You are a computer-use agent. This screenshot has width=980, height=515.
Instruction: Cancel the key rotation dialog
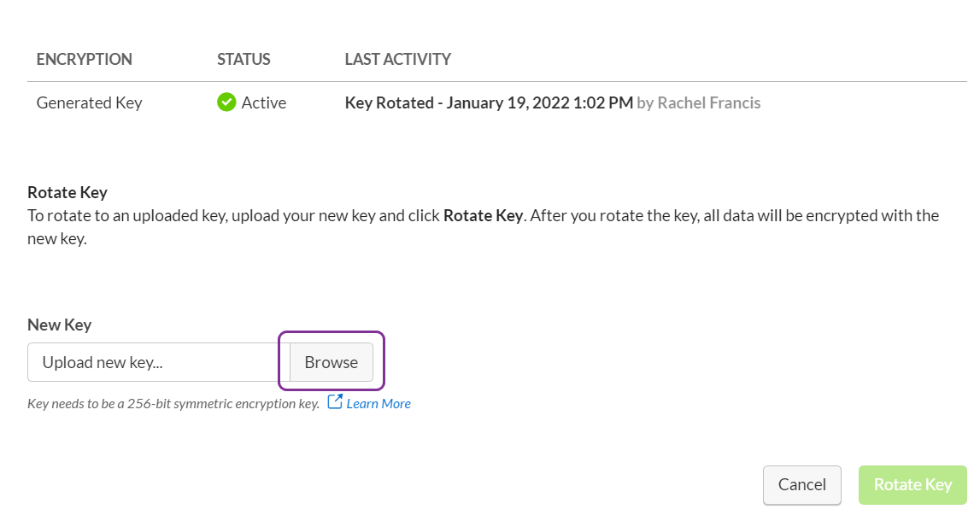802,485
